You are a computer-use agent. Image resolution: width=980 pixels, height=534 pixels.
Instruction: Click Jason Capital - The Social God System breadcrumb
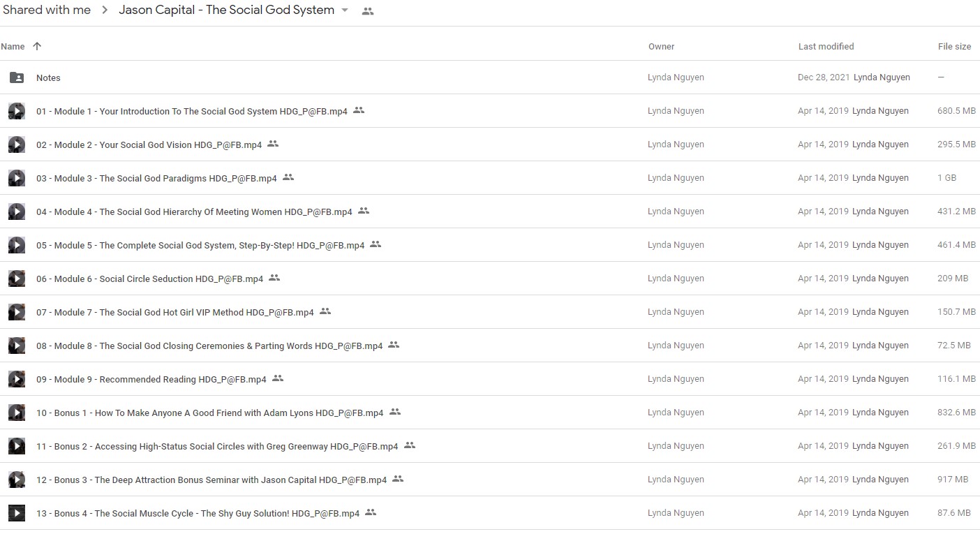227,10
